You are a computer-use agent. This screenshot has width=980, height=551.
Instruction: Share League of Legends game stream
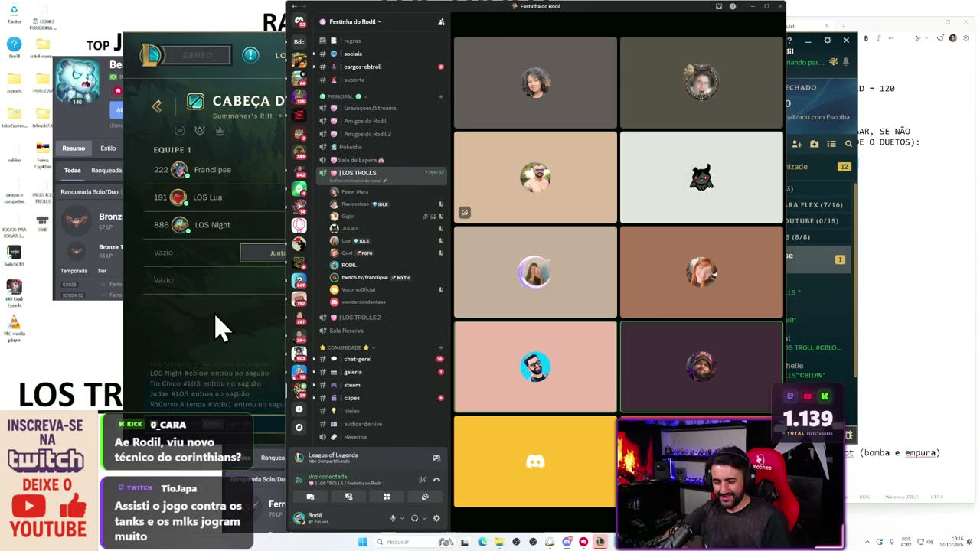[436, 458]
